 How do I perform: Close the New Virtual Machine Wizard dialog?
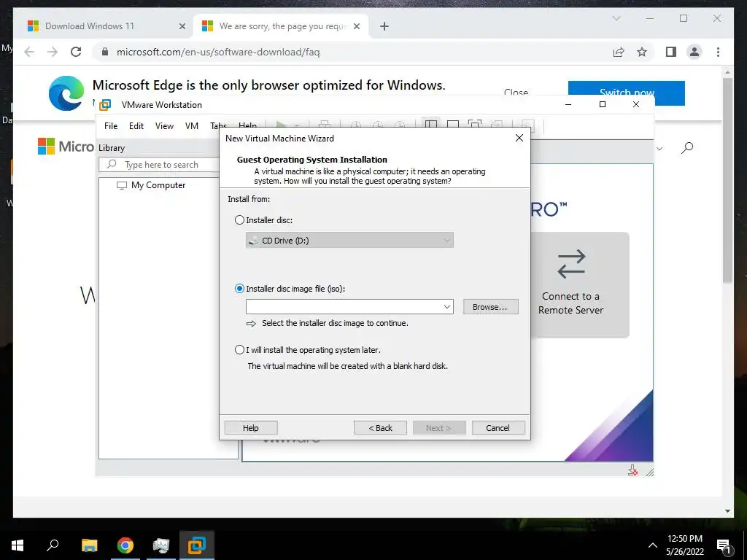pos(519,138)
